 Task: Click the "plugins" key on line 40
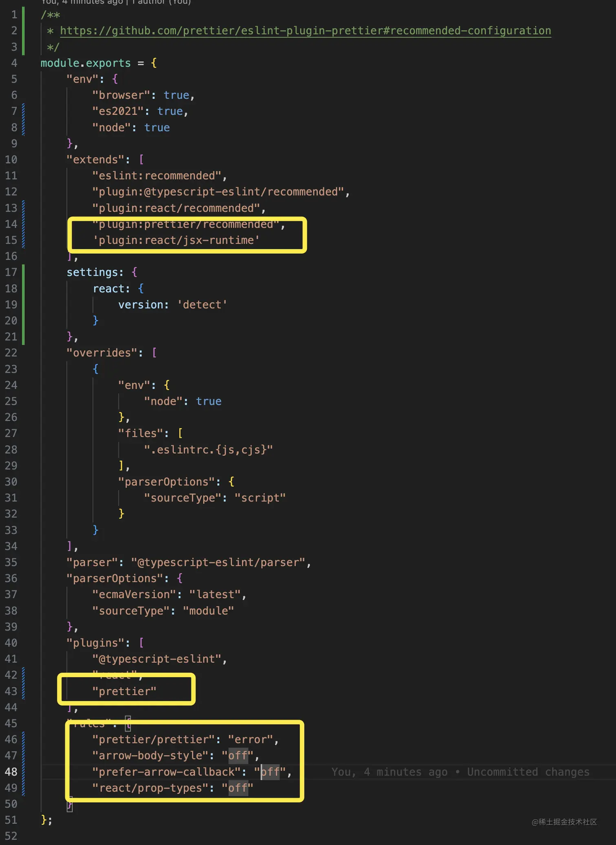[x=95, y=643]
